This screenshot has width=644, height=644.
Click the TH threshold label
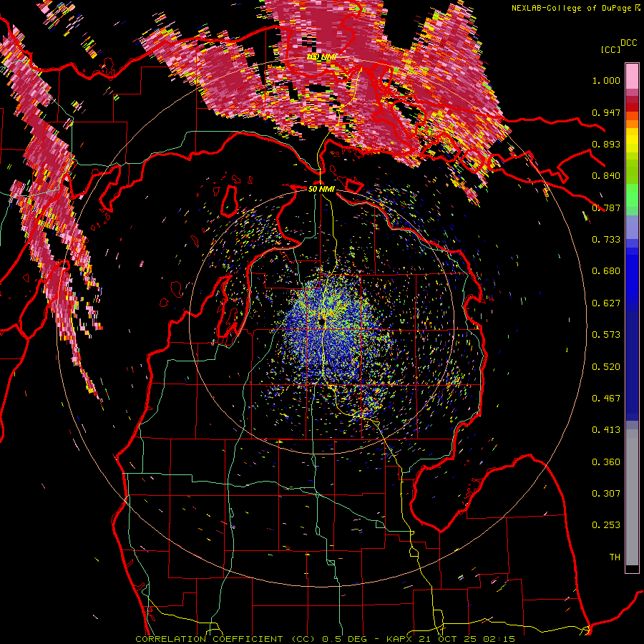point(615,557)
